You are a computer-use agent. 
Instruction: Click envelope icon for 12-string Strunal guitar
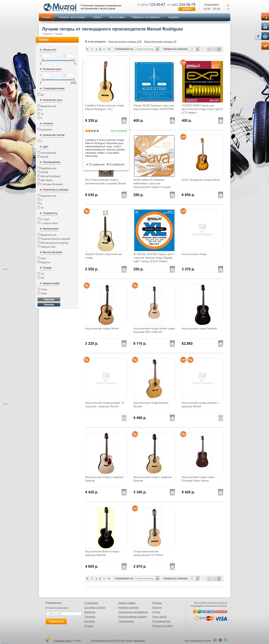[124, 418]
